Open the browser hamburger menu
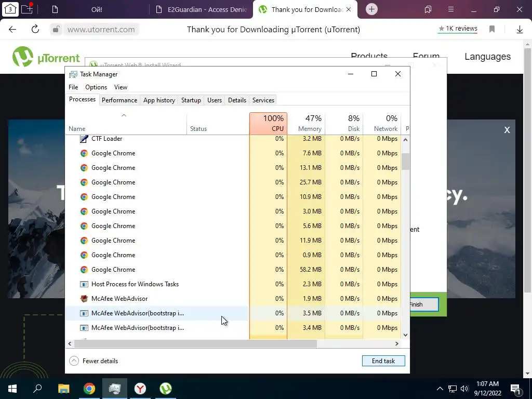Screen dimensions: 532x399 pyautogui.click(x=450, y=9)
